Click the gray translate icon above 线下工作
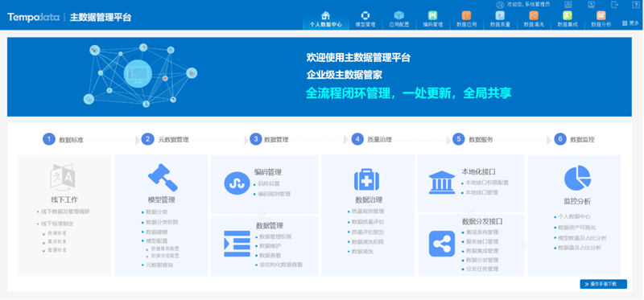 point(63,178)
